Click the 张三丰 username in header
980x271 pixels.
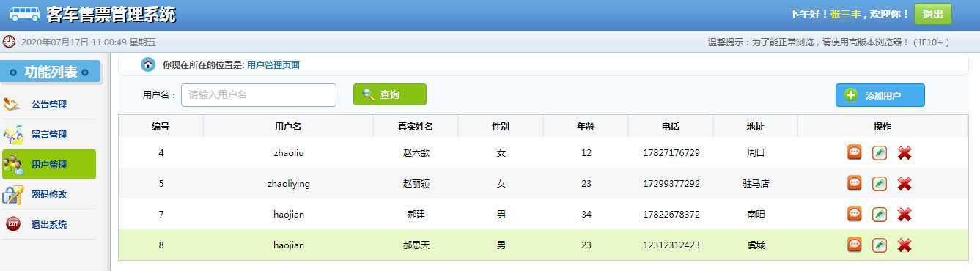tap(845, 14)
